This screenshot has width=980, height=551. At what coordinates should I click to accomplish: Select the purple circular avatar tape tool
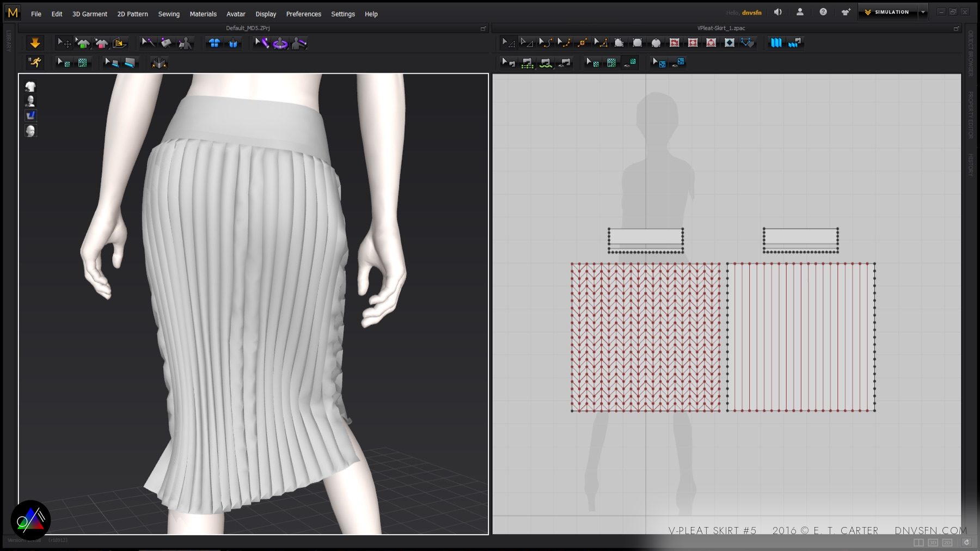click(280, 43)
